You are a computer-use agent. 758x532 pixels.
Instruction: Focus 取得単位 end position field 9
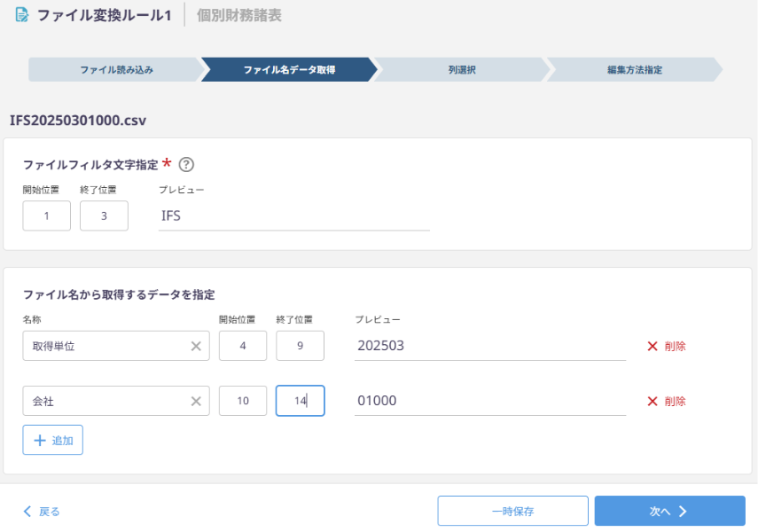(x=301, y=346)
